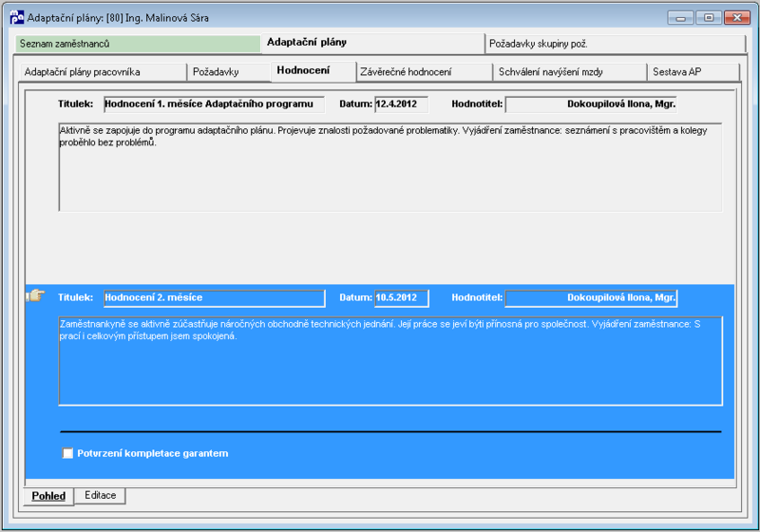
Task: Switch to the Sestava AP tab
Action: point(693,71)
